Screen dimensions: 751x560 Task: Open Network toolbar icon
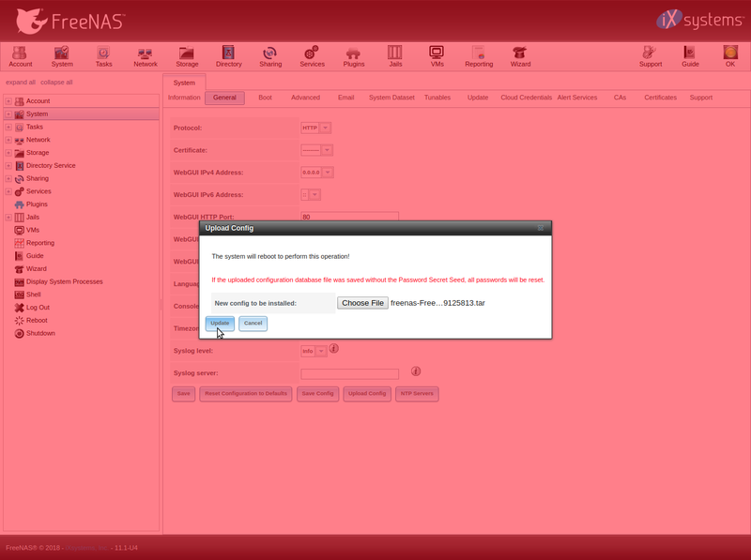click(146, 56)
